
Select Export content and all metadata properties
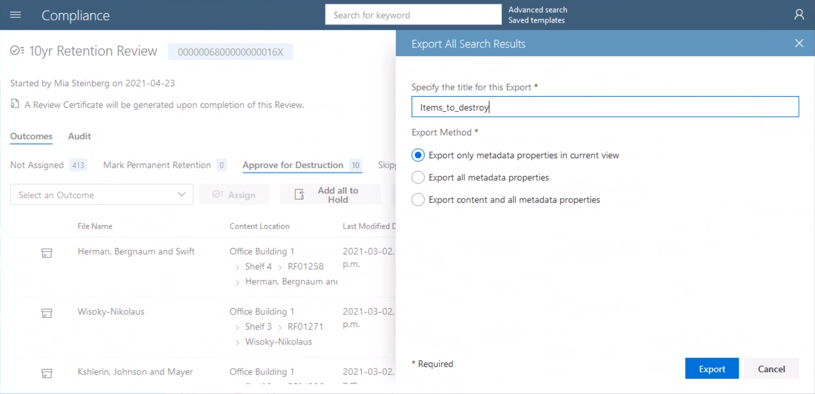point(418,200)
